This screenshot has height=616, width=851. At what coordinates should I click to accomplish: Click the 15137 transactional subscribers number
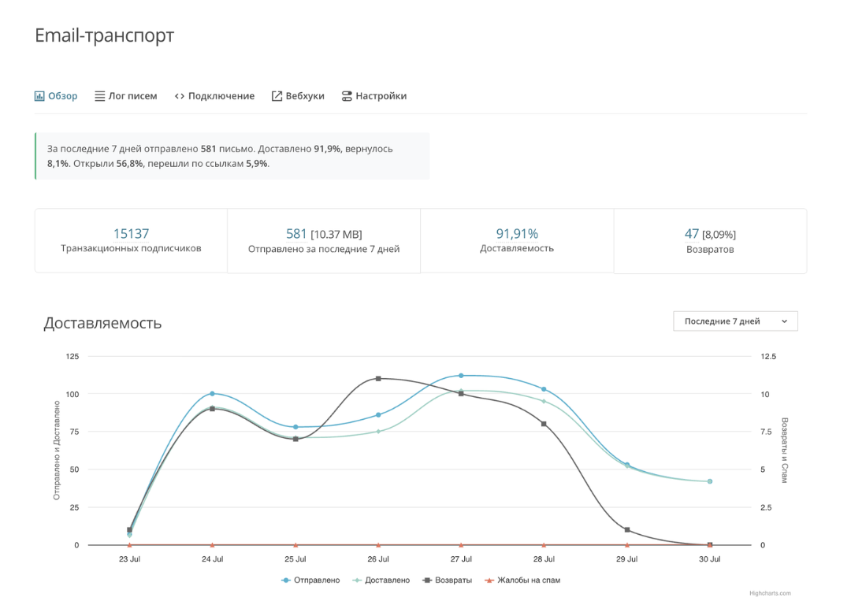[131, 234]
